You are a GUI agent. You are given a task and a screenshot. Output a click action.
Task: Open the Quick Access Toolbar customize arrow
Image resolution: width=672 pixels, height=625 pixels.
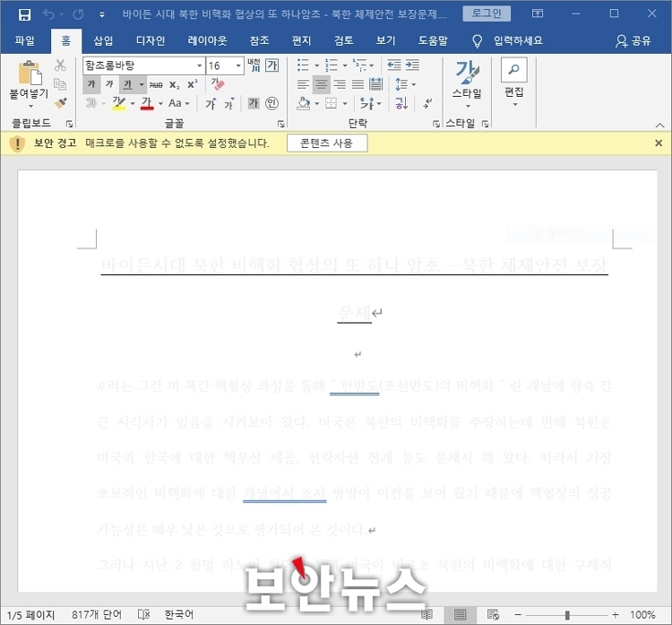102,15
